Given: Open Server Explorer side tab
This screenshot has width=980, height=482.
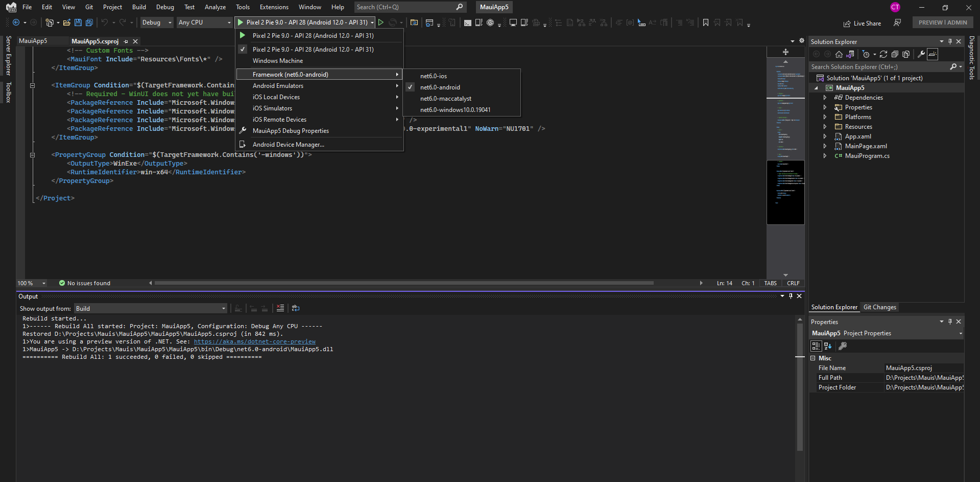Looking at the screenshot, I should point(8,56).
